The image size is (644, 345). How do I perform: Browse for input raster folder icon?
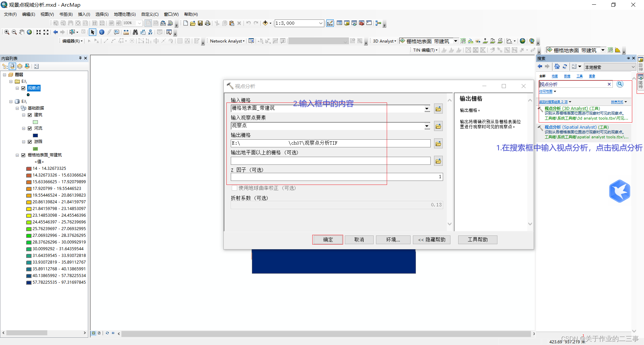pyautogui.click(x=438, y=109)
